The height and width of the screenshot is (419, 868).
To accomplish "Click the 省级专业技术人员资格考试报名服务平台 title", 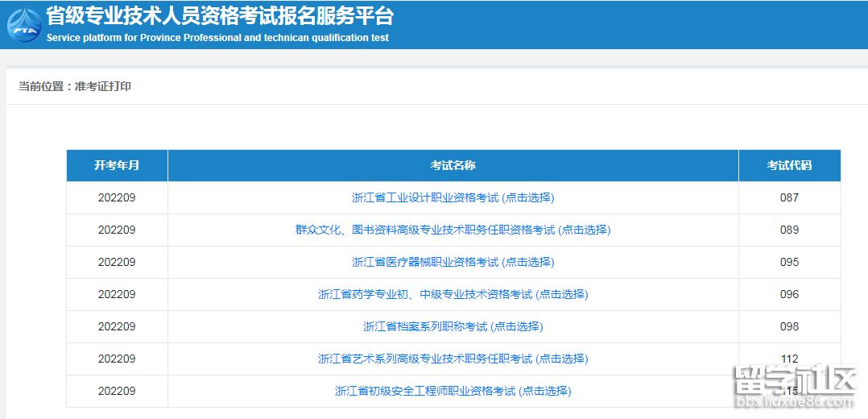I will pyautogui.click(x=220, y=16).
